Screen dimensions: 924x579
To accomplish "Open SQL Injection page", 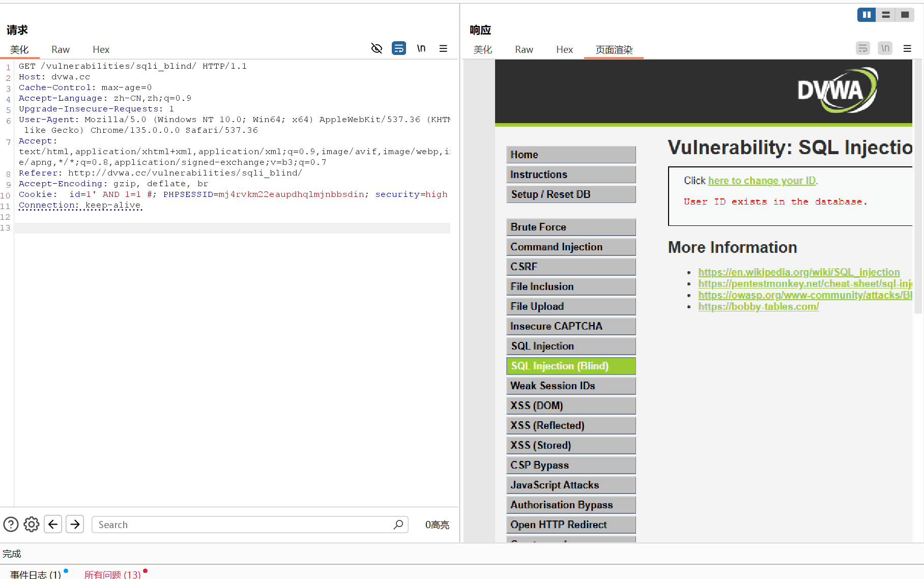I will click(x=571, y=346).
